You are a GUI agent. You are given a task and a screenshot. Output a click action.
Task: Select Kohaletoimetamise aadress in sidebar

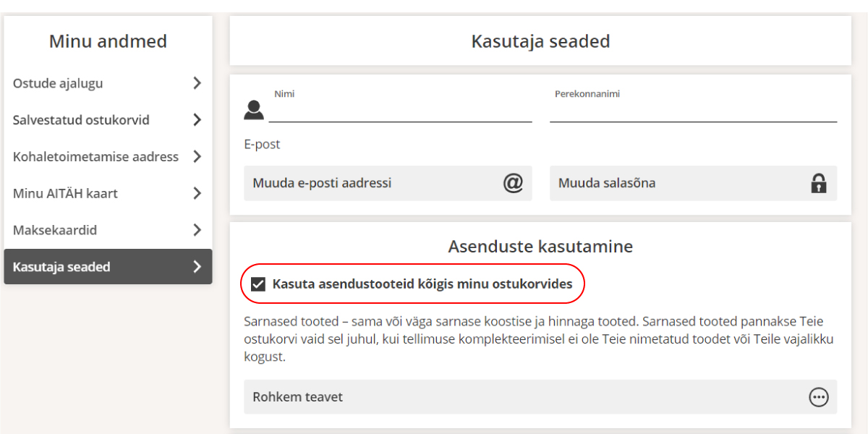click(95, 157)
